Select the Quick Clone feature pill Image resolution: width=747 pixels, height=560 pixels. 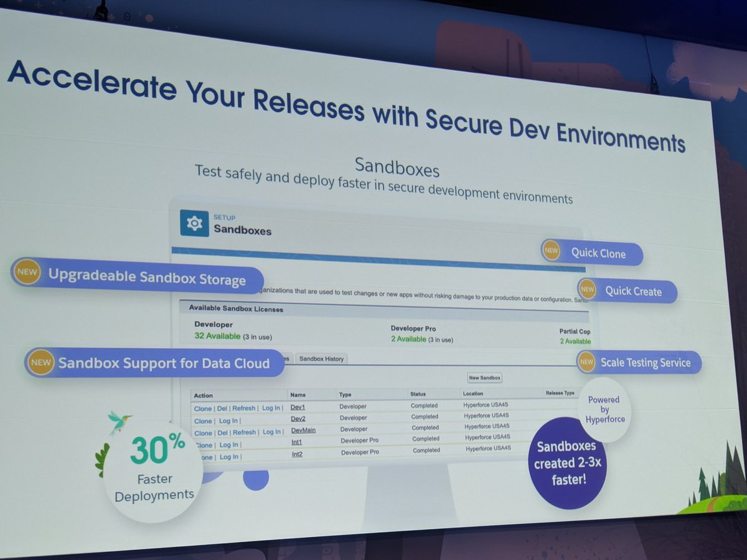click(x=591, y=252)
